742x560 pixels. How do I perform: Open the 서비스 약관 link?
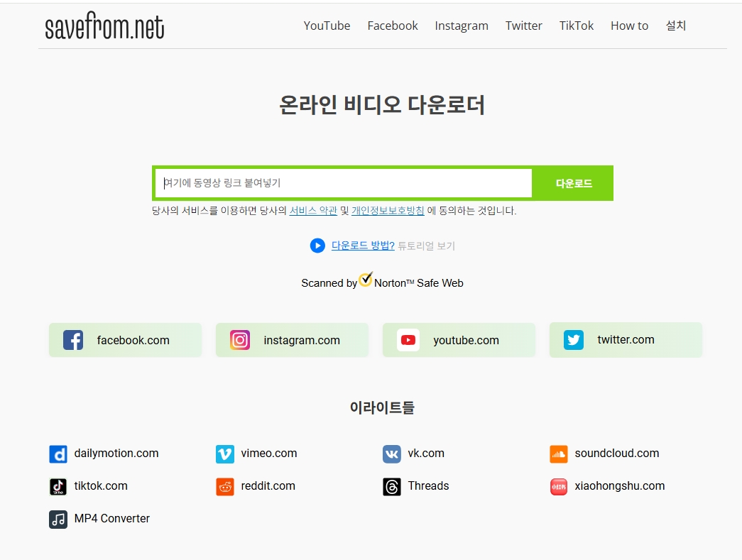coord(313,211)
